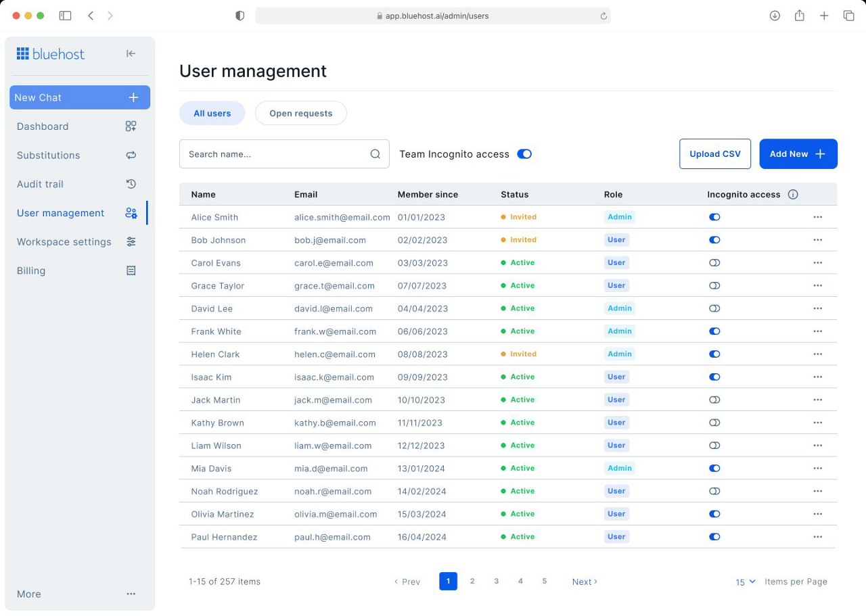The height and width of the screenshot is (616, 866).
Task: Click the Safari share icon
Action: [x=800, y=16]
